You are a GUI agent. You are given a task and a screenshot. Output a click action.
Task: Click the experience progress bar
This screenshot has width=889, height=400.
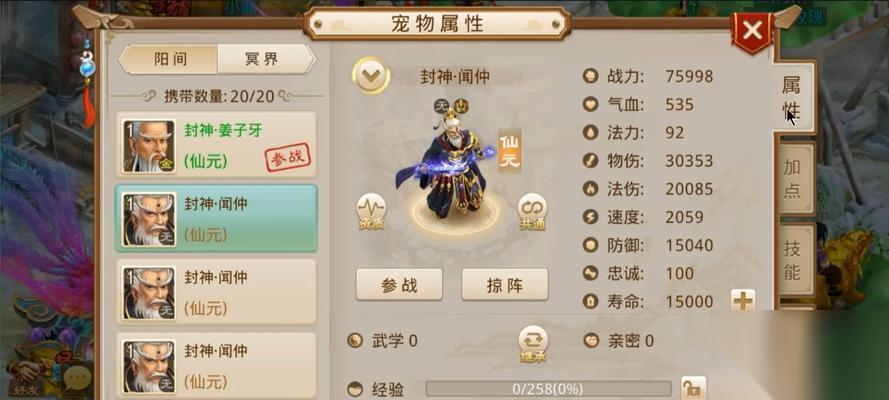pos(548,389)
